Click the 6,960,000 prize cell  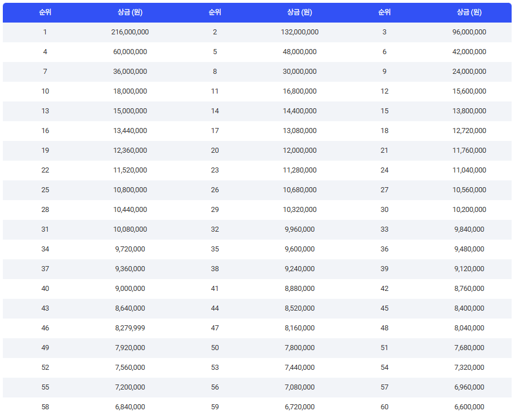click(x=469, y=387)
